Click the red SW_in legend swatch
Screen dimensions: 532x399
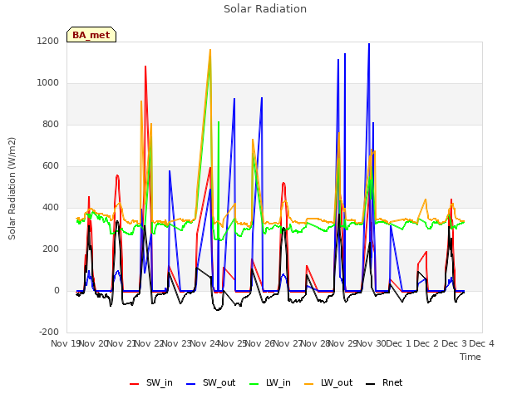(x=135, y=384)
